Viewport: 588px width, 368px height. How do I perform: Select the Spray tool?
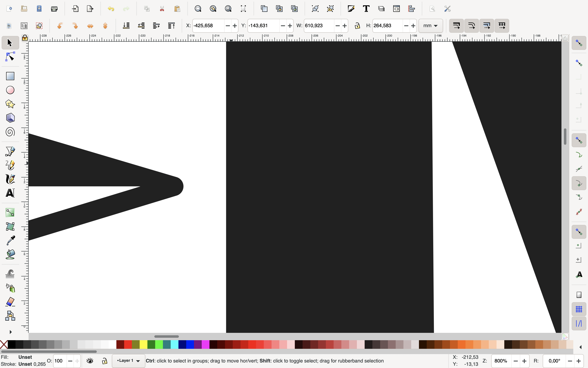point(10,288)
